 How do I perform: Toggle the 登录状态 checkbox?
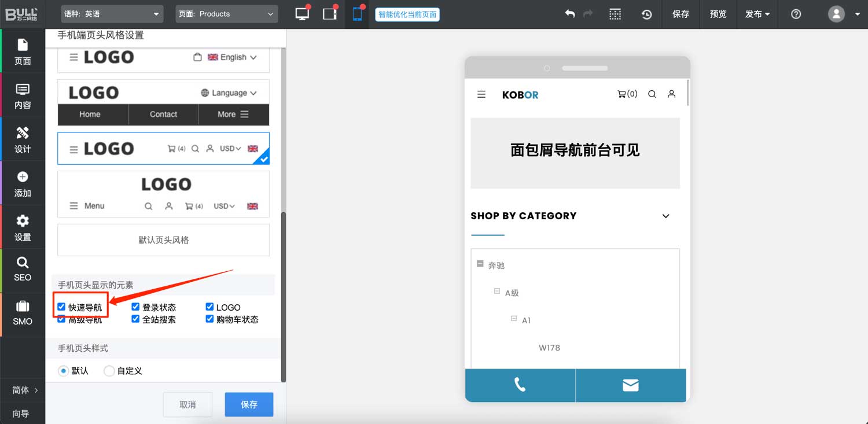click(x=135, y=307)
